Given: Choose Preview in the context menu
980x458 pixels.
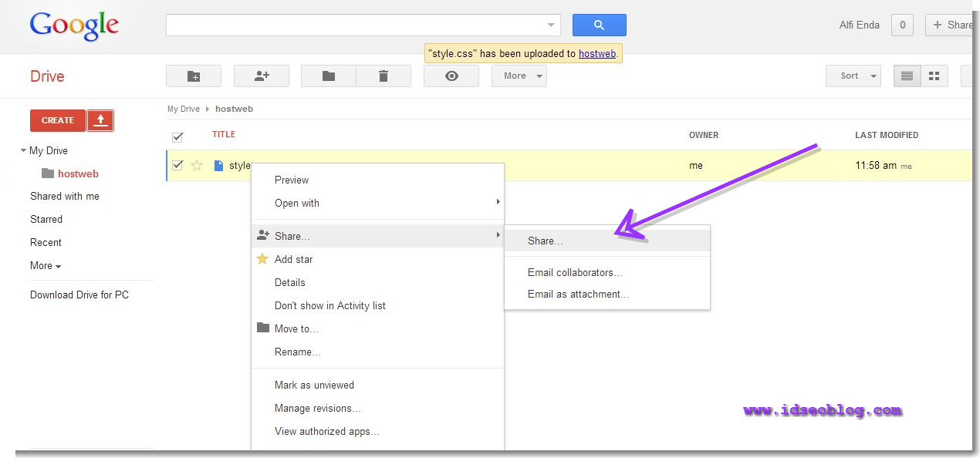Looking at the screenshot, I should click(x=377, y=180).
